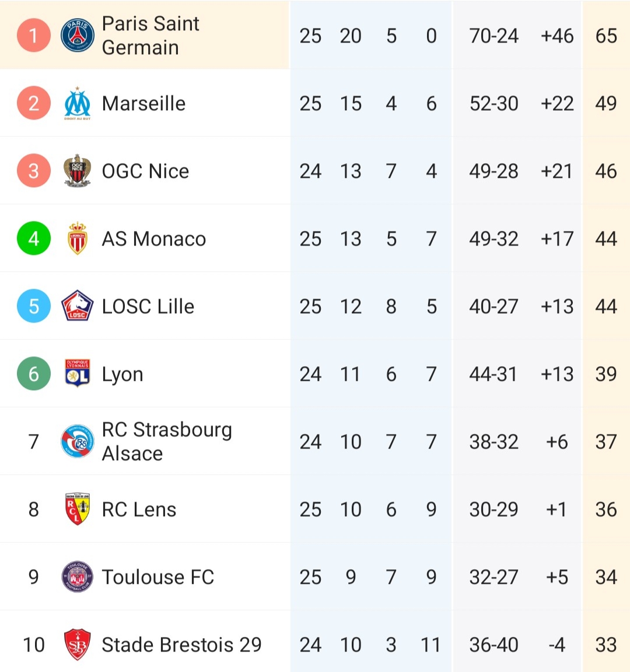Click the red position 1 badge

click(34, 36)
